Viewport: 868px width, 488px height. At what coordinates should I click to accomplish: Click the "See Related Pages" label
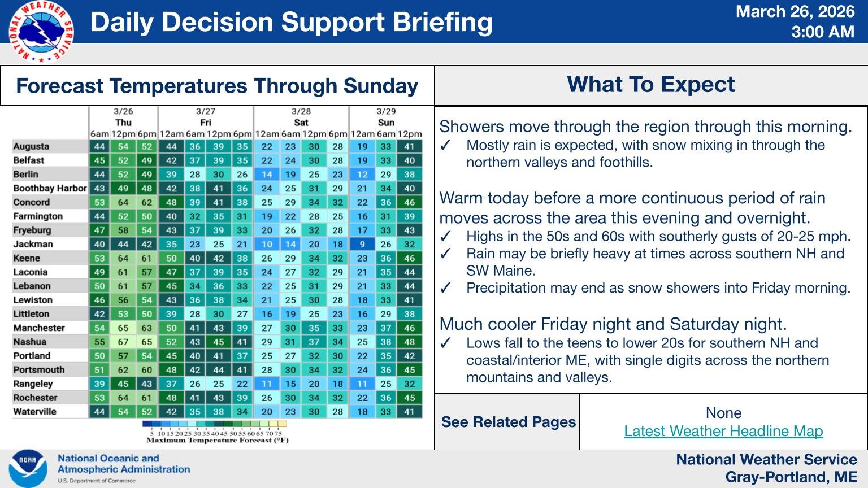click(508, 422)
